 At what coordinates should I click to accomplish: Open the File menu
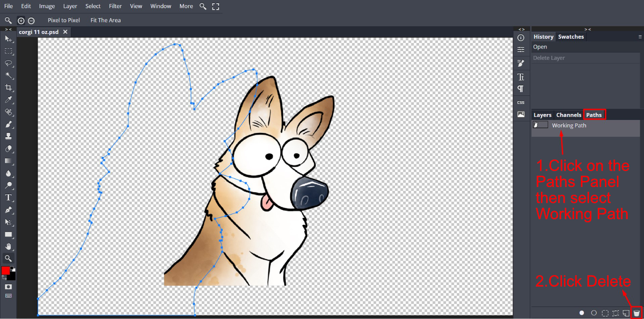click(x=9, y=6)
